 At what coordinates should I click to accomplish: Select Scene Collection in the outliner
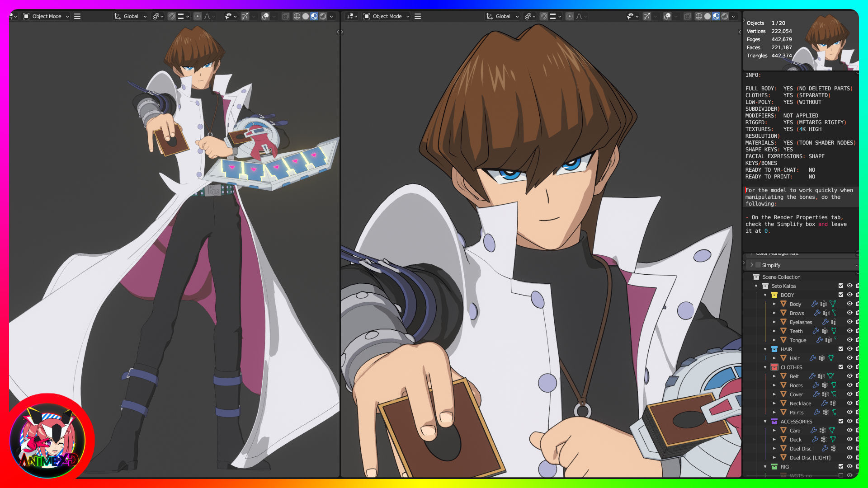coord(781,277)
